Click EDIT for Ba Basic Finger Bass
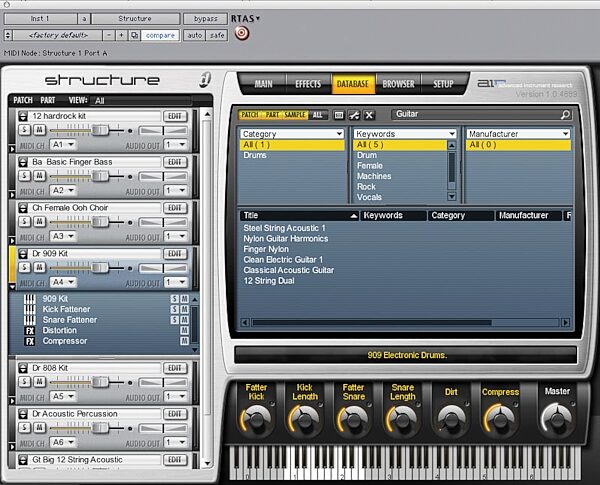Image resolution: width=600 pixels, height=485 pixels. pos(175,162)
